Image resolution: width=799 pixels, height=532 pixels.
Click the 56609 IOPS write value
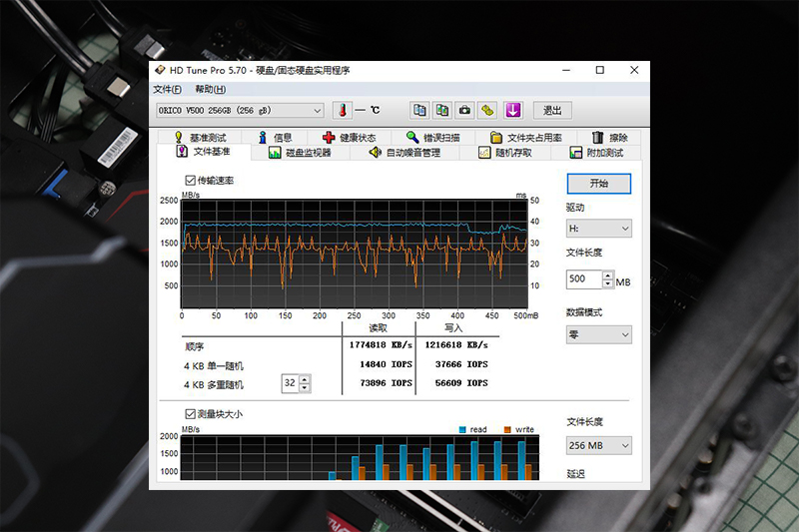[461, 383]
